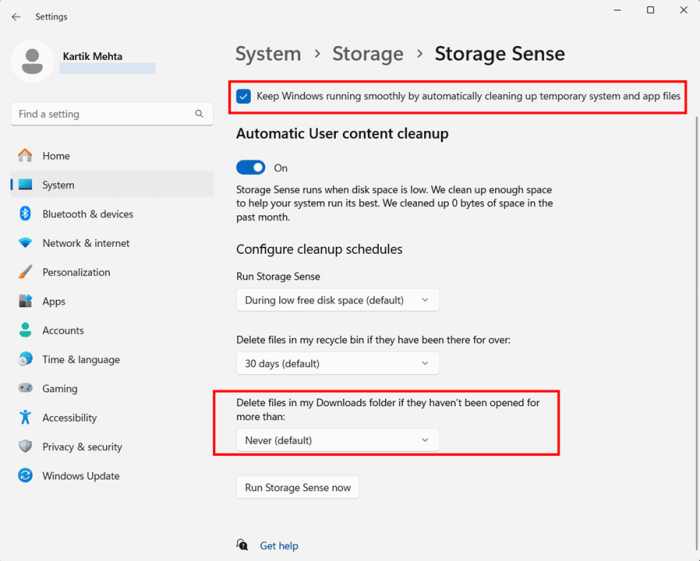Click the Privacy & security shield icon
The height and width of the screenshot is (561, 700).
pyautogui.click(x=25, y=446)
